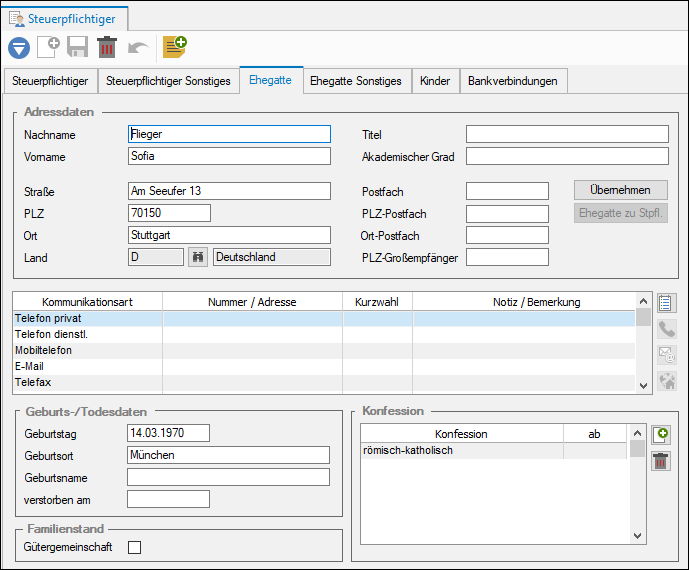Click the Kommunikationsart column header
Viewport: 689px width, 570px height.
click(x=87, y=302)
